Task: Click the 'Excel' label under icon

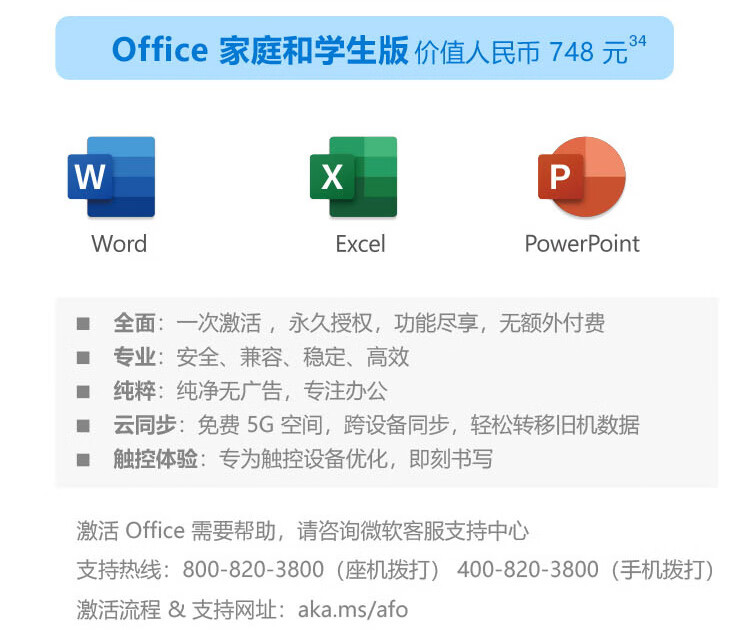Action: click(360, 244)
